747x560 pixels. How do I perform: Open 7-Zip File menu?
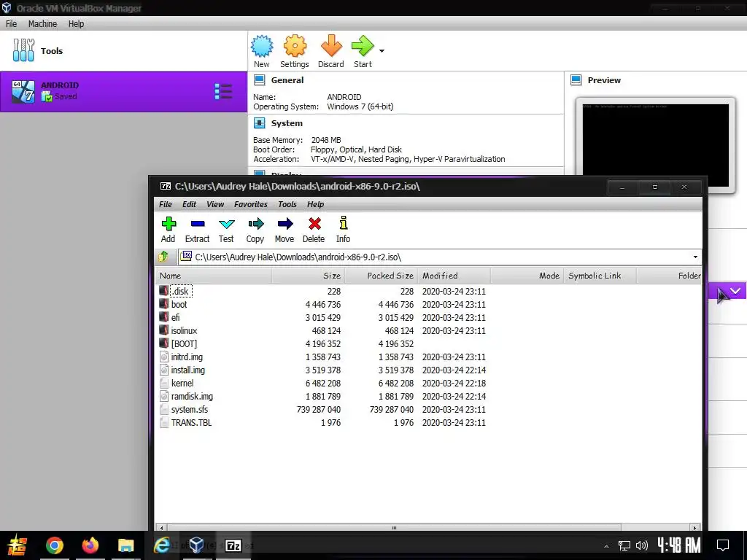[166, 204]
